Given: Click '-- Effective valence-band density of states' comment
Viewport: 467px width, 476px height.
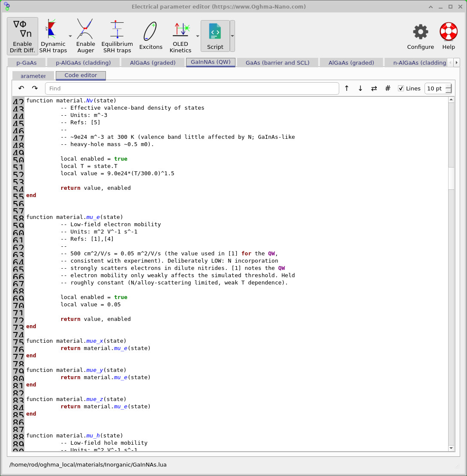Looking at the screenshot, I should coord(133,108).
